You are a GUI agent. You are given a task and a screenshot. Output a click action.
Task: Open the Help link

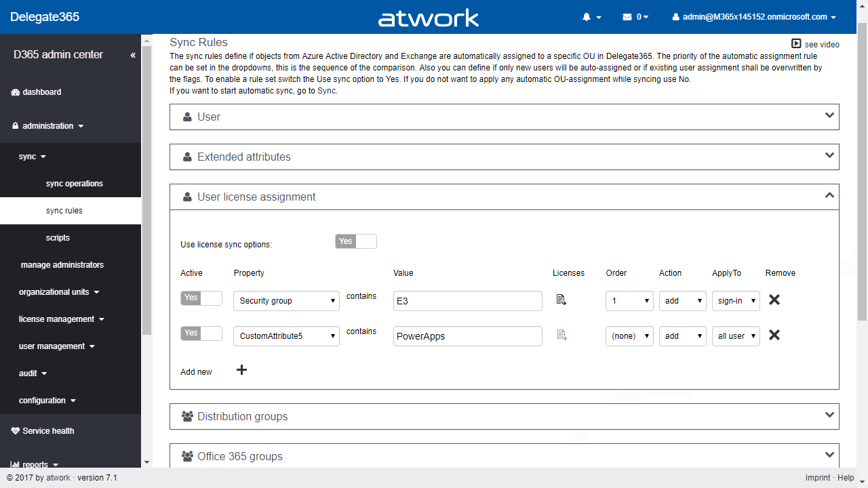coord(846,478)
